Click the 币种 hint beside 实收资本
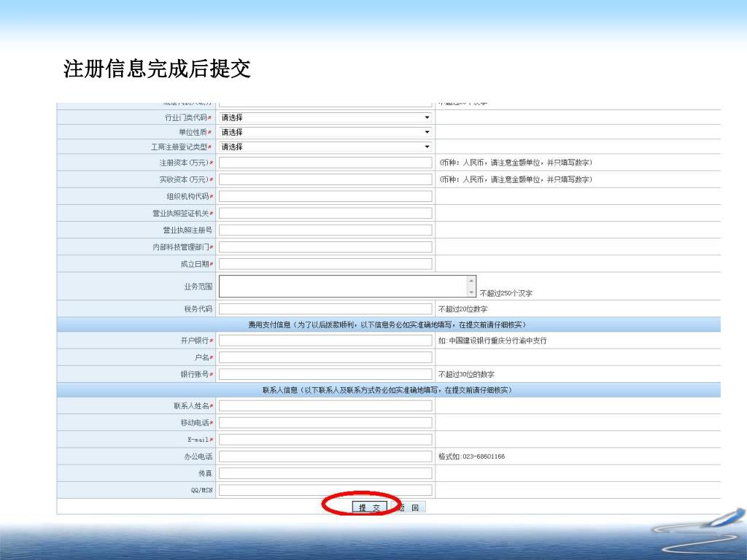This screenshot has width=747, height=560. coord(516,179)
